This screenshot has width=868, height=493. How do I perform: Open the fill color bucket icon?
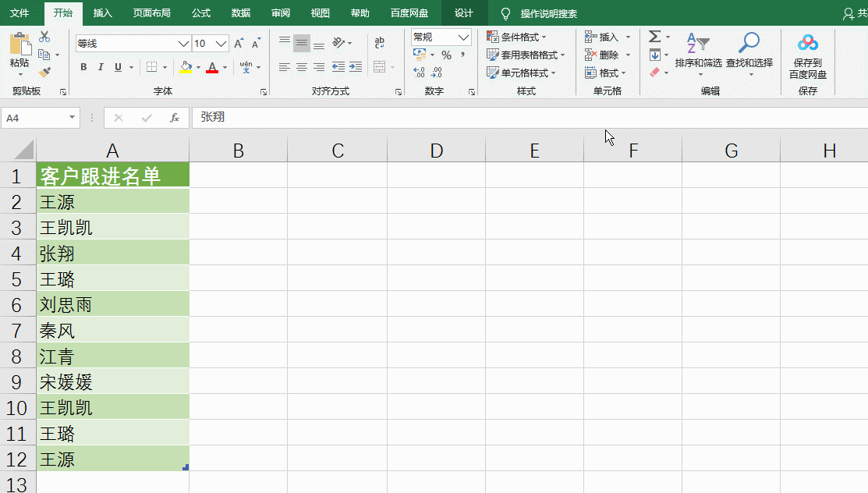coord(185,68)
